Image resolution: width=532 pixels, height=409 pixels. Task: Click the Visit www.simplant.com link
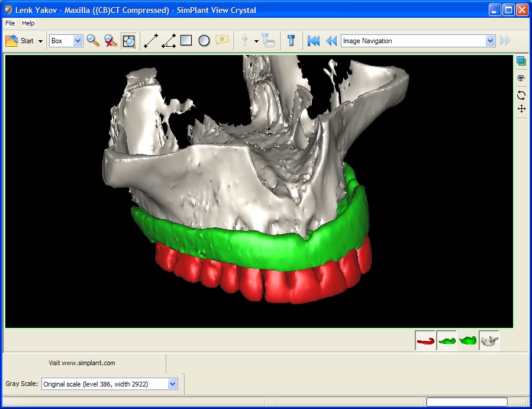[82, 363]
